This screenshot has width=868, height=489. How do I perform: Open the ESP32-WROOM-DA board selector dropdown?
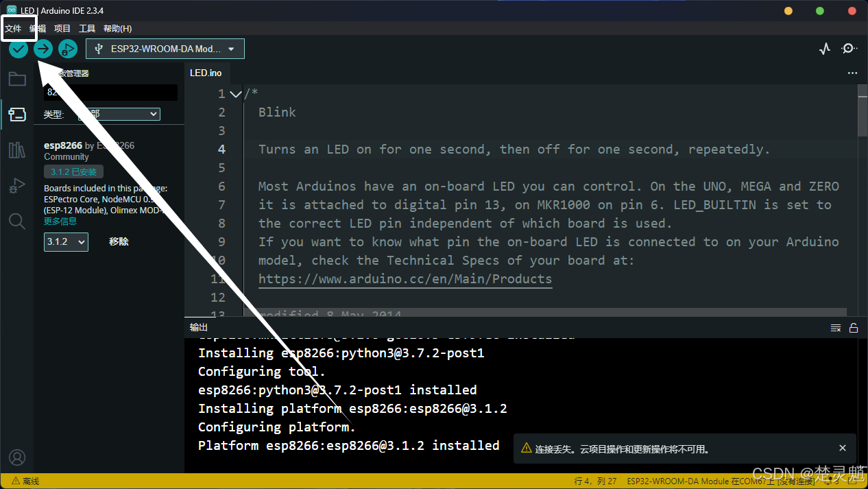click(165, 49)
